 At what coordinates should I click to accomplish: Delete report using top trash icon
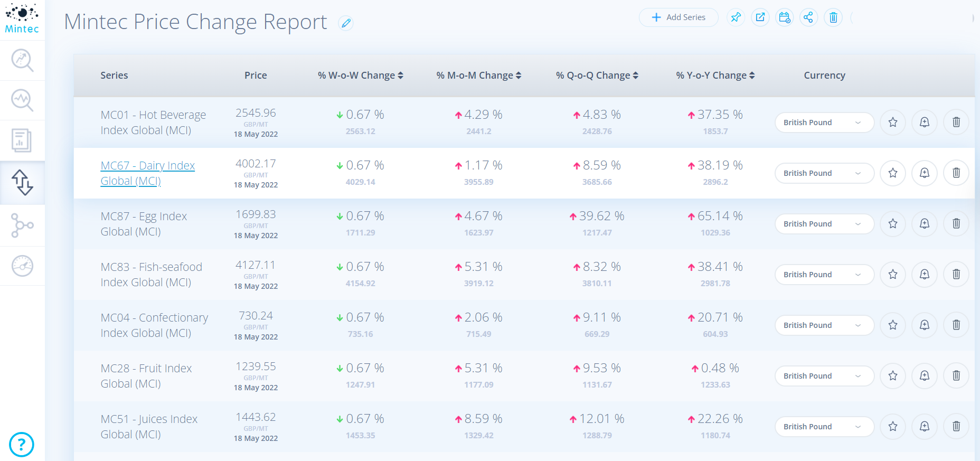(833, 17)
